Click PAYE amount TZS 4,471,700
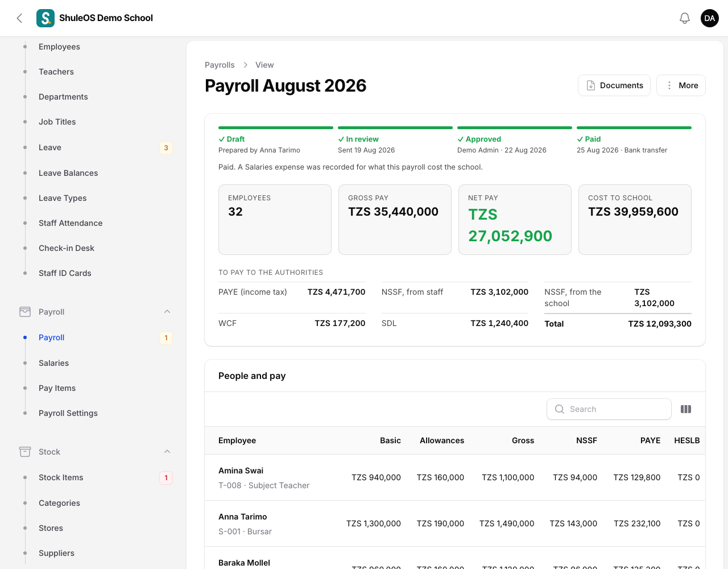Viewport: 728px width, 569px height. (x=336, y=292)
